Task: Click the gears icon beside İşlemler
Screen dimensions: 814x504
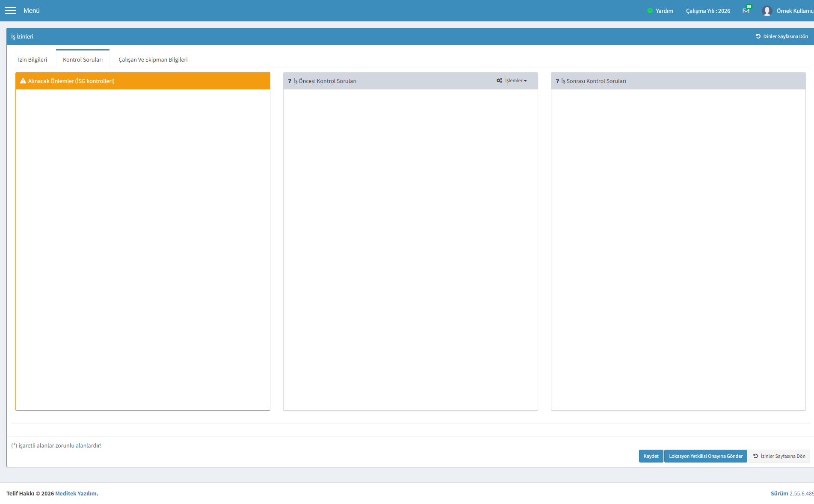Action: tap(499, 80)
